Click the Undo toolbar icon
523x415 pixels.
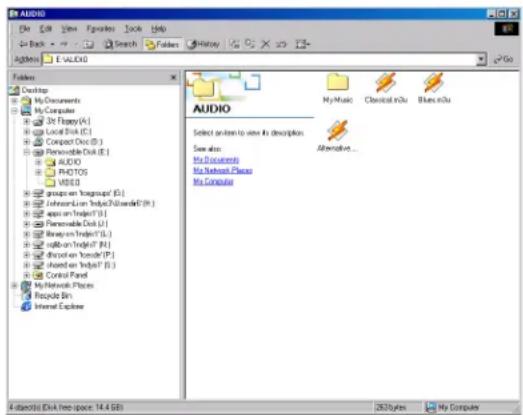281,44
